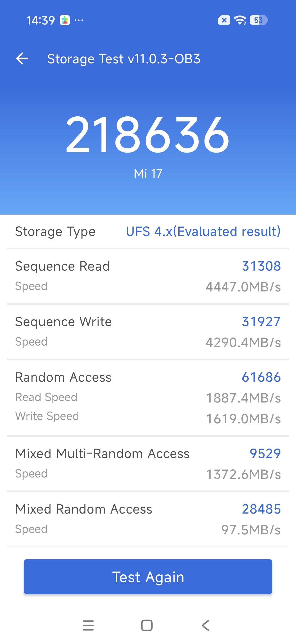Tap the notification overflow dots icon
Image resolution: width=296 pixels, height=644 pixels.
(x=79, y=20)
